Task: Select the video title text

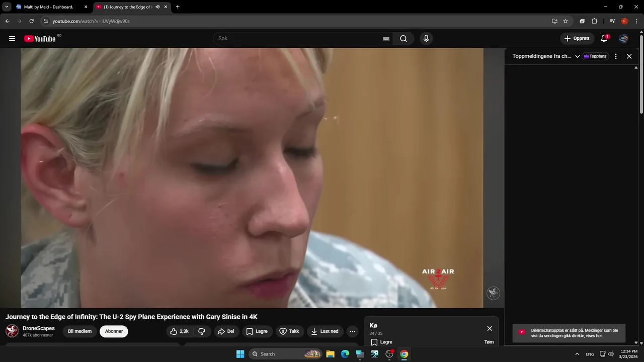Action: pyautogui.click(x=131, y=317)
